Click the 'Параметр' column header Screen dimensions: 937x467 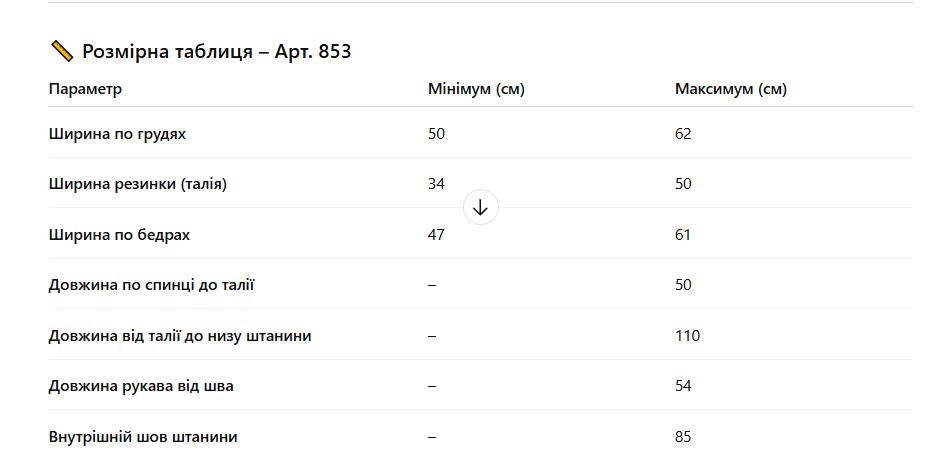click(85, 89)
